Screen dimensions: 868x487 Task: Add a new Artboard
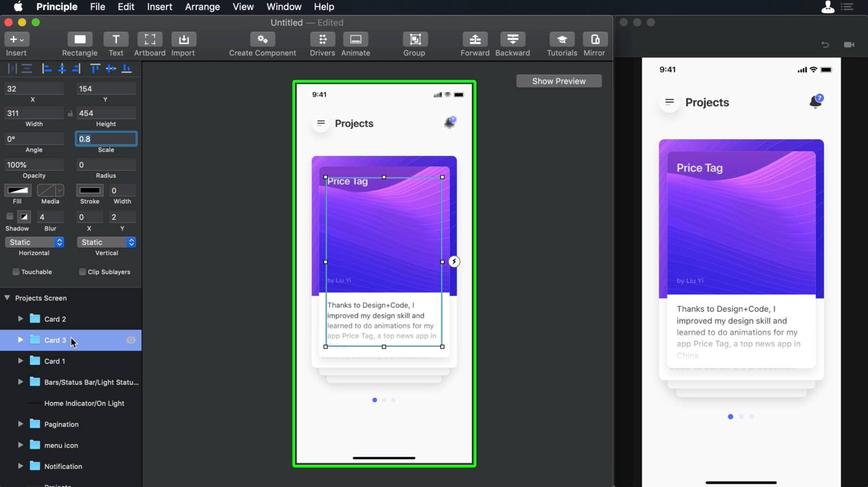150,40
